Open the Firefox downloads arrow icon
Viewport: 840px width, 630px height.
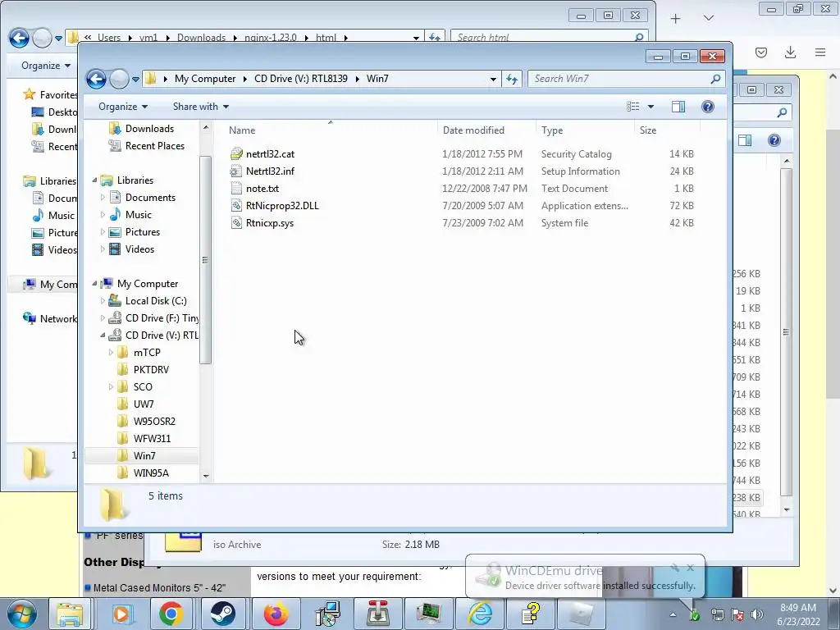click(x=790, y=52)
